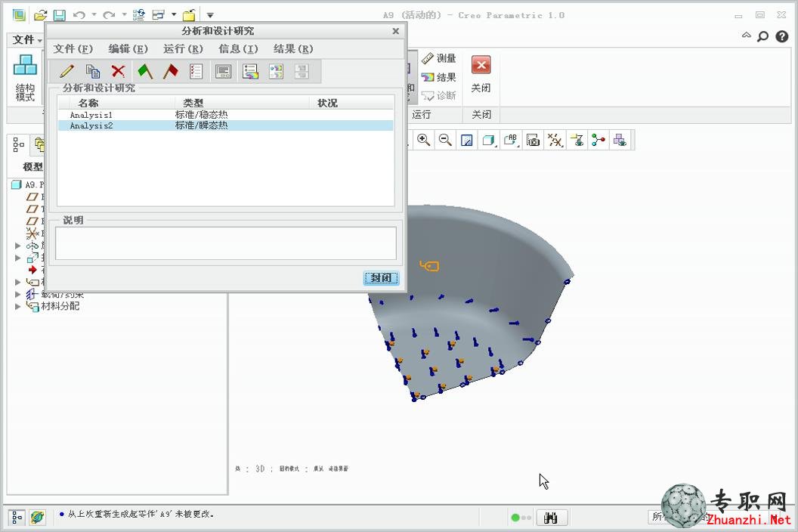Click the 结构模式 structure mode icon
Screen dimensions: 798x532
point(25,77)
